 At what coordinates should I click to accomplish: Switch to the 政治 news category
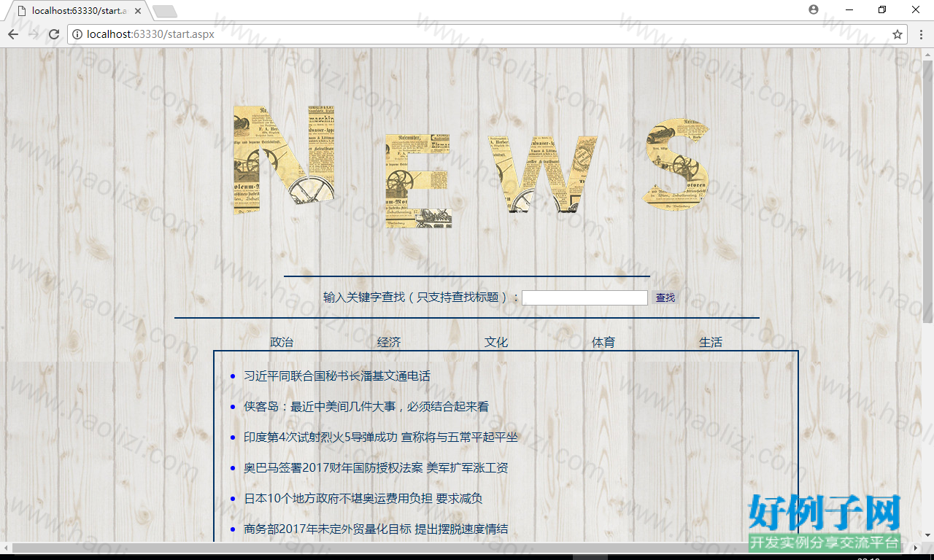click(282, 342)
